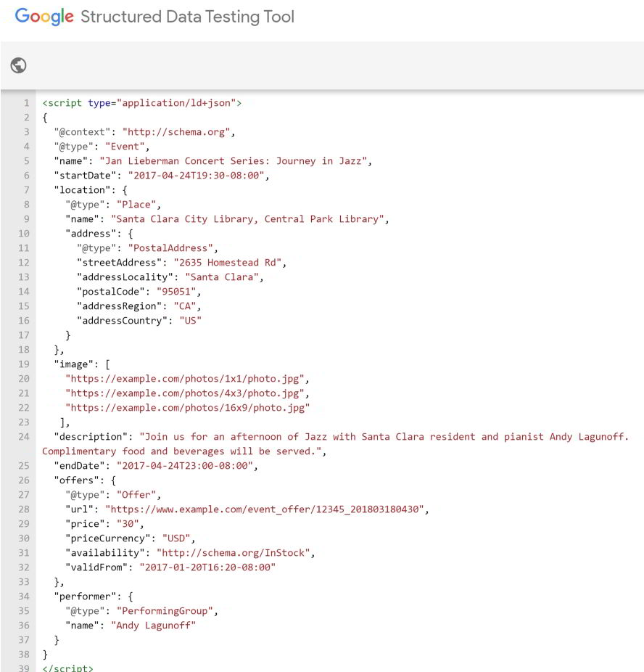Screen dimensions: 644x672
Task: Click the "image" key on line 19
Action: [76, 364]
